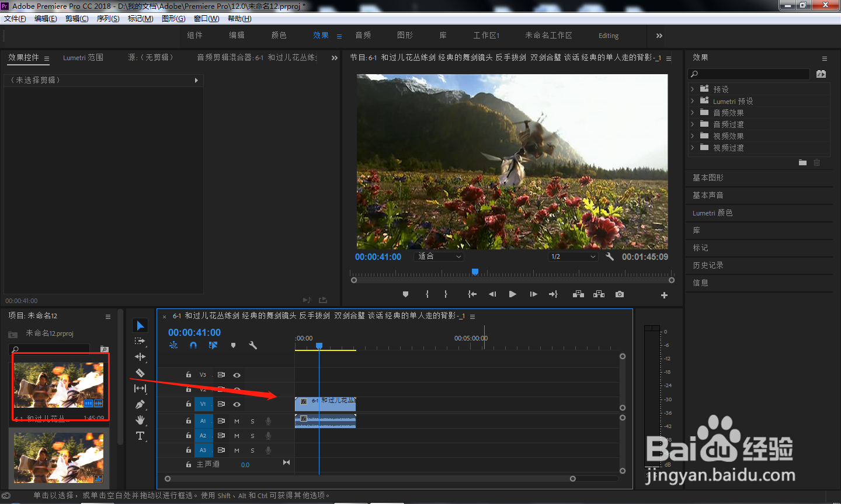This screenshot has width=841, height=504.
Task: Expand 音频效果 folder
Action: point(693,113)
